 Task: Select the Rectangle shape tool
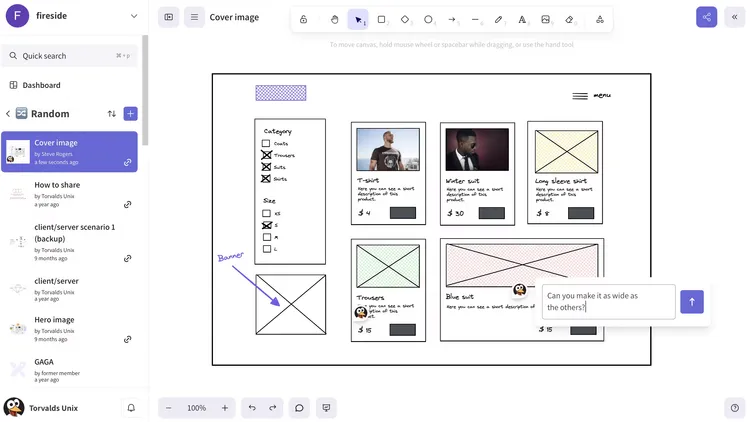(381, 20)
